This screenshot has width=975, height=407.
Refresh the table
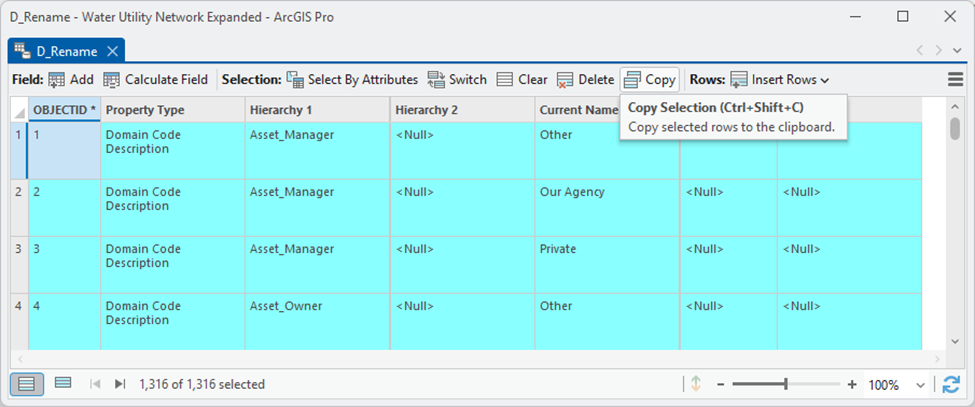951,385
